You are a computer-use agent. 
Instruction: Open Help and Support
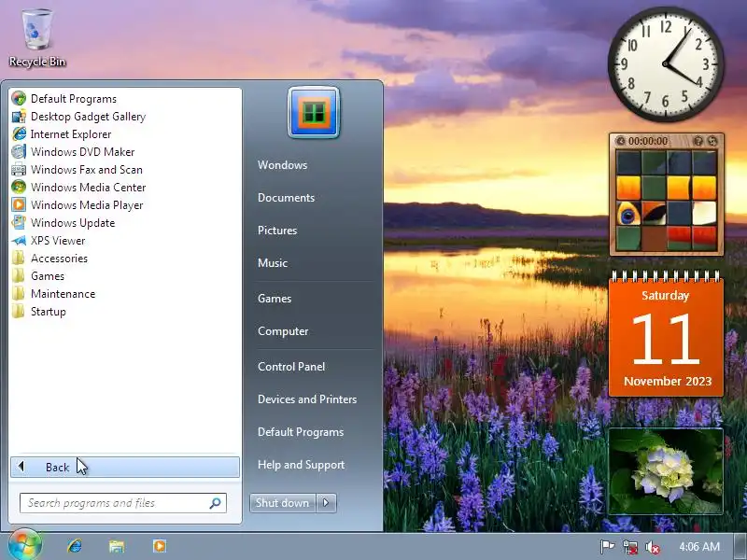(301, 465)
